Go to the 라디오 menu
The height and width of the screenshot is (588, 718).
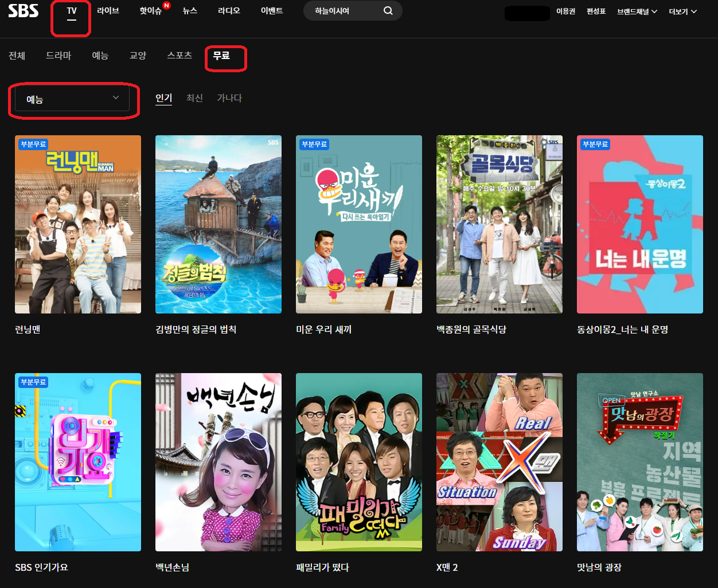(x=229, y=11)
